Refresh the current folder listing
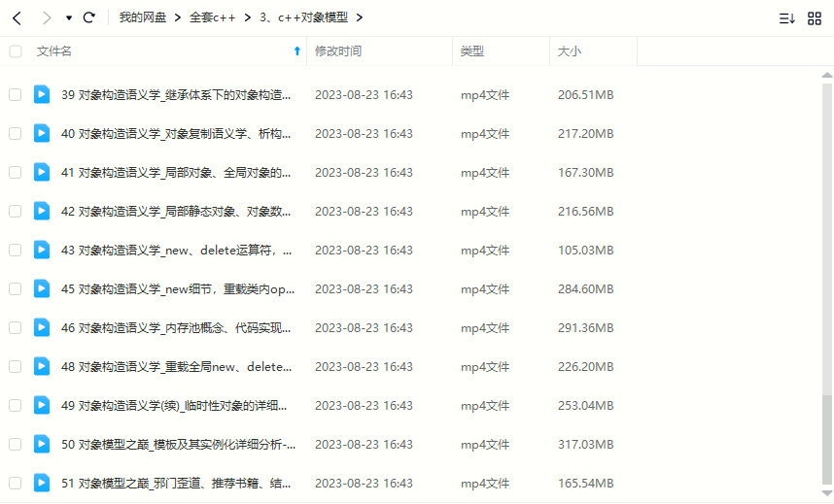The height and width of the screenshot is (504, 834). [x=89, y=17]
